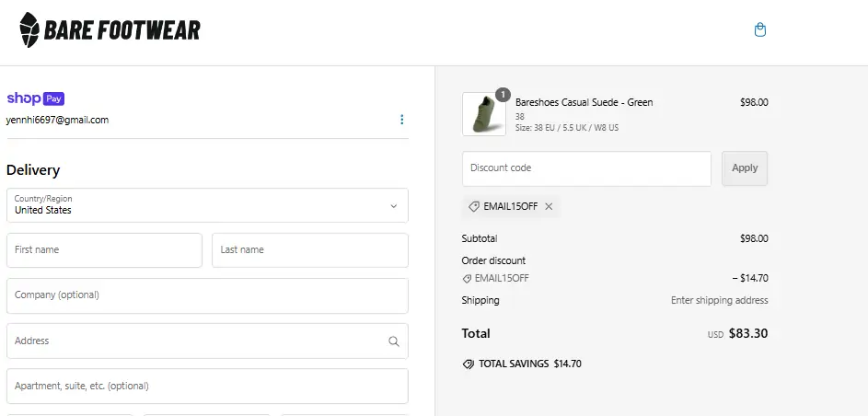Click the Total Savings tag icon
868x416 pixels.
(469, 364)
